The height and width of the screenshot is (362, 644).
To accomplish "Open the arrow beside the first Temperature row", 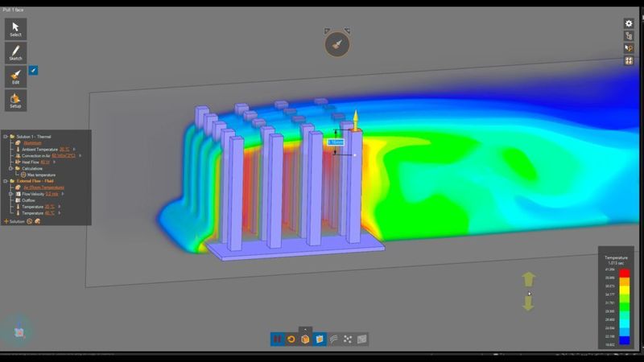I will (60, 207).
